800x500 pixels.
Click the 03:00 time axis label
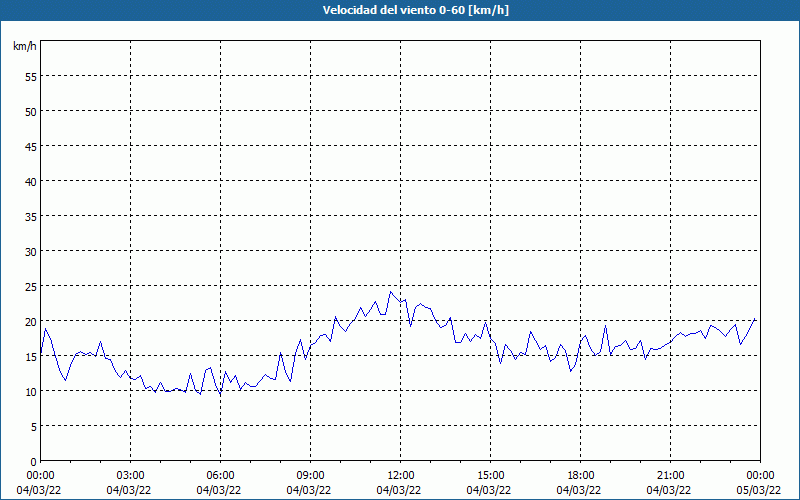pos(130,476)
